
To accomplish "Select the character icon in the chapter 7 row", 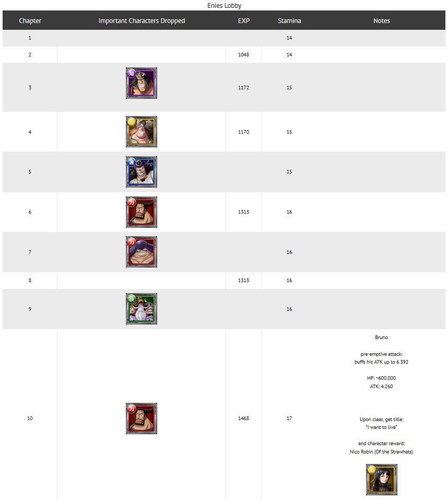I will point(141,252).
